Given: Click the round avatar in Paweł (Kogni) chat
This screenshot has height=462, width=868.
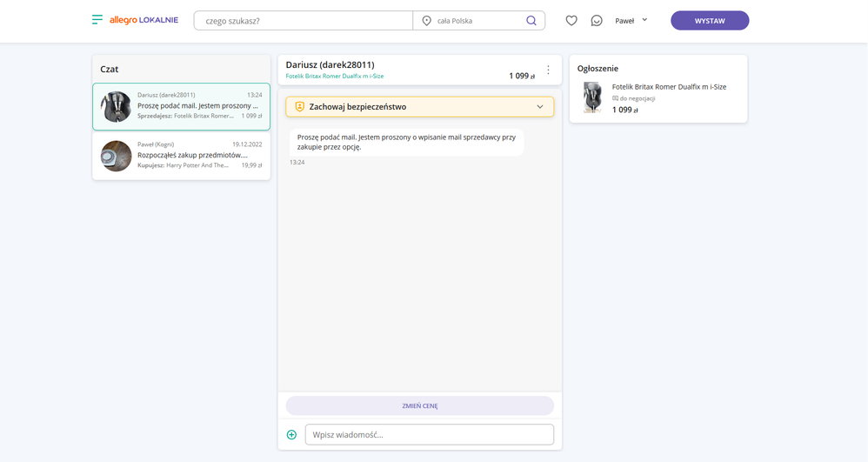Looking at the screenshot, I should pyautogui.click(x=116, y=156).
